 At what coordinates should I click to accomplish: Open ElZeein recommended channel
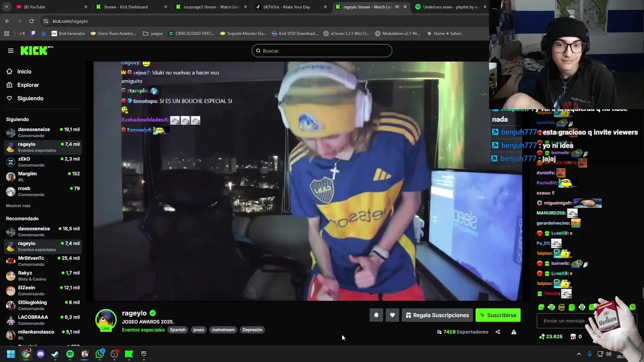tap(43, 291)
